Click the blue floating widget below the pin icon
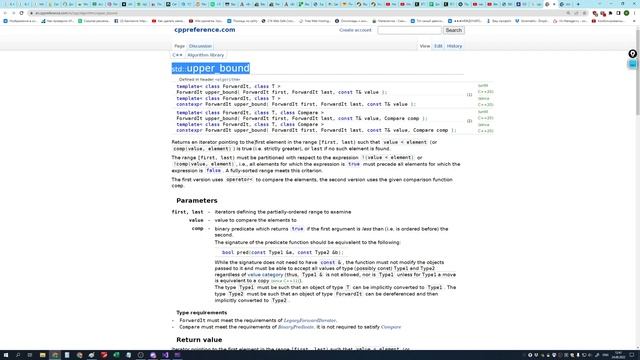Image resolution: width=640 pixels, height=360 pixels. coord(632,64)
